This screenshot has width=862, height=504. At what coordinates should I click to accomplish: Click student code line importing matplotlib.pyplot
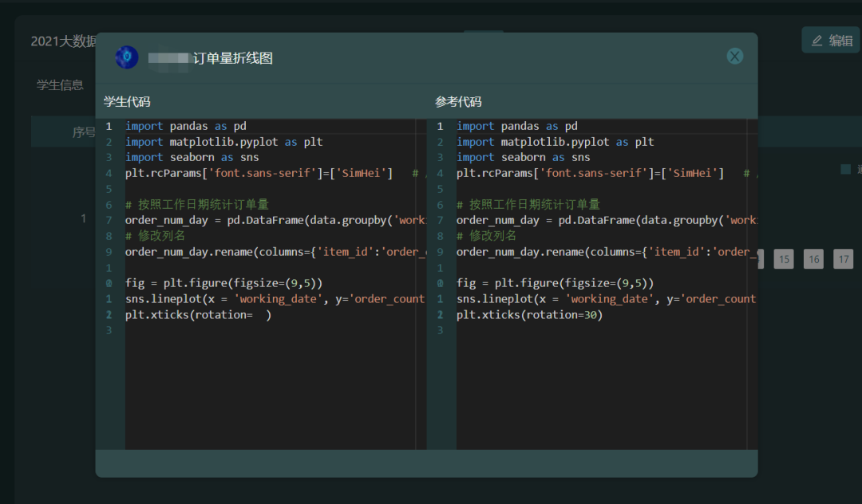tap(223, 142)
